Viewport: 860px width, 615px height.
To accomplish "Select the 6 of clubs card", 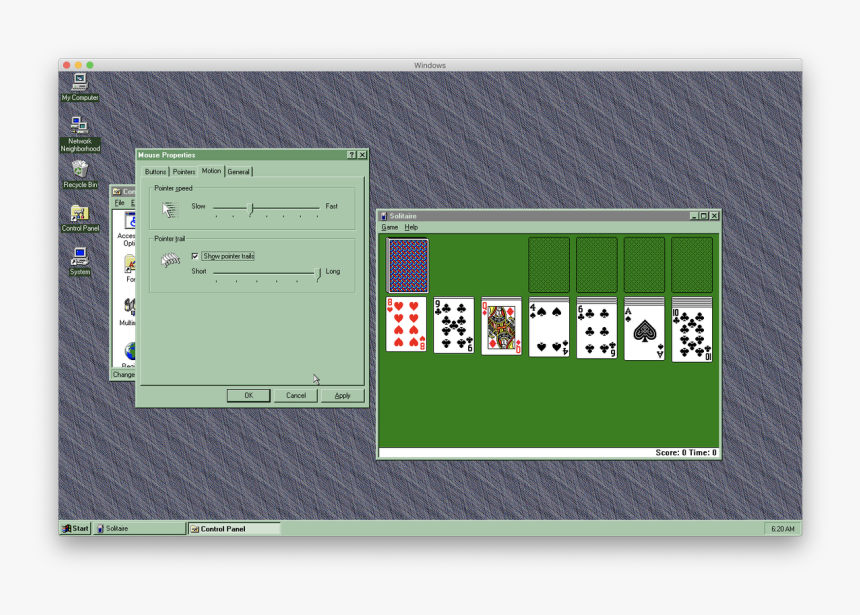I will (x=597, y=331).
